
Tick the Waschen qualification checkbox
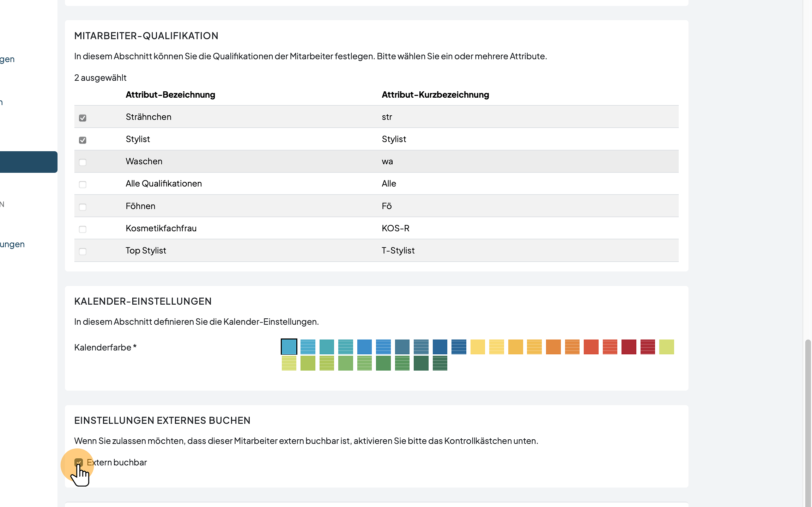83,162
